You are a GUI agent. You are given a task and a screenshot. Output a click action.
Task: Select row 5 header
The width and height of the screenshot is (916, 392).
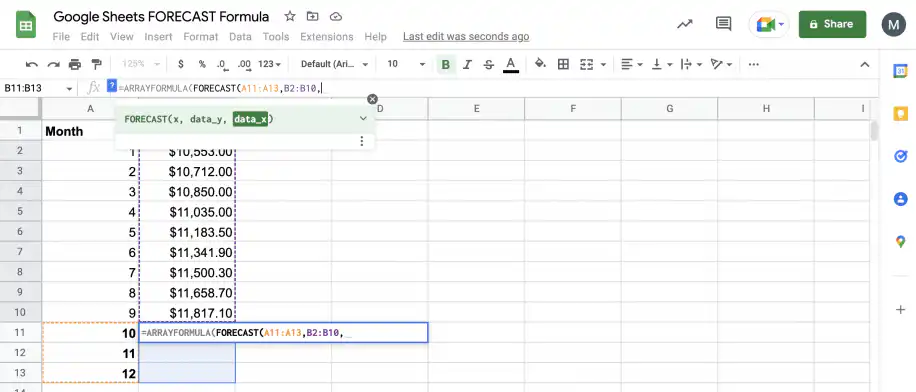coord(20,211)
